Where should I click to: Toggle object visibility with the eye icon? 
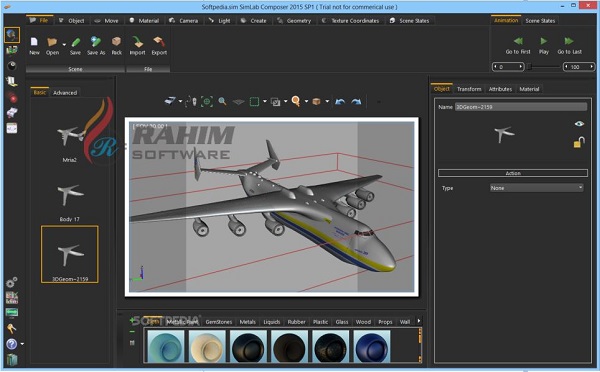point(579,124)
